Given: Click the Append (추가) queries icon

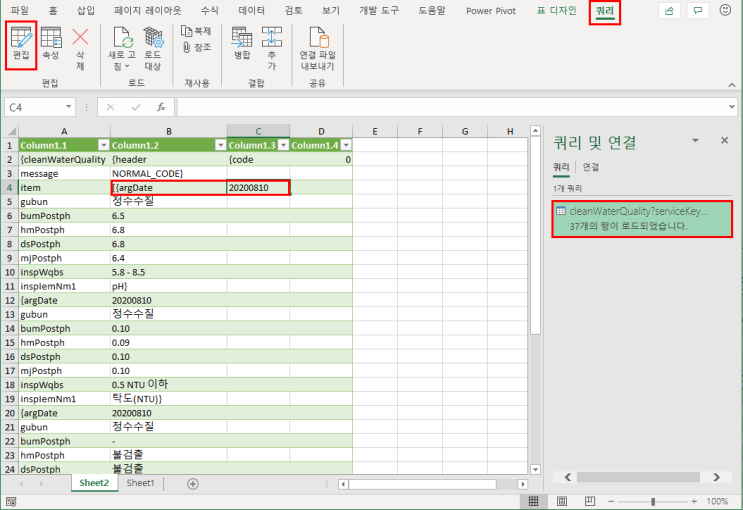Looking at the screenshot, I should click(272, 48).
